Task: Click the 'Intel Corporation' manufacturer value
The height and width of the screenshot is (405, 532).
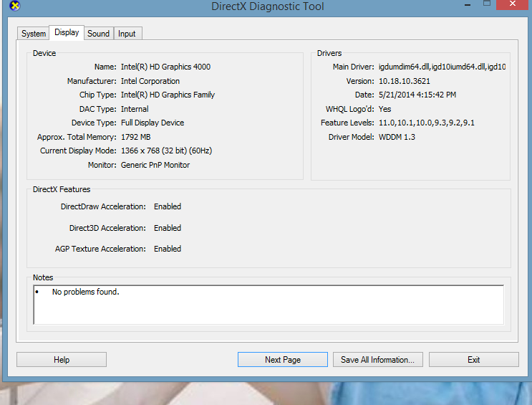Action: click(150, 81)
